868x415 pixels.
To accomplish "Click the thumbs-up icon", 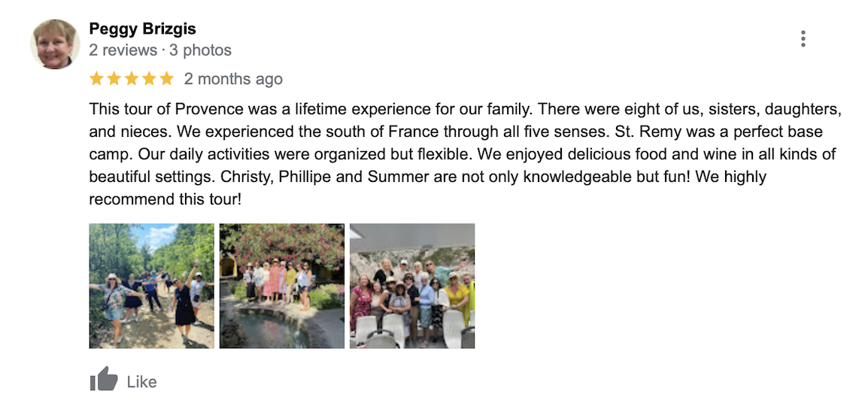I will pos(104,380).
